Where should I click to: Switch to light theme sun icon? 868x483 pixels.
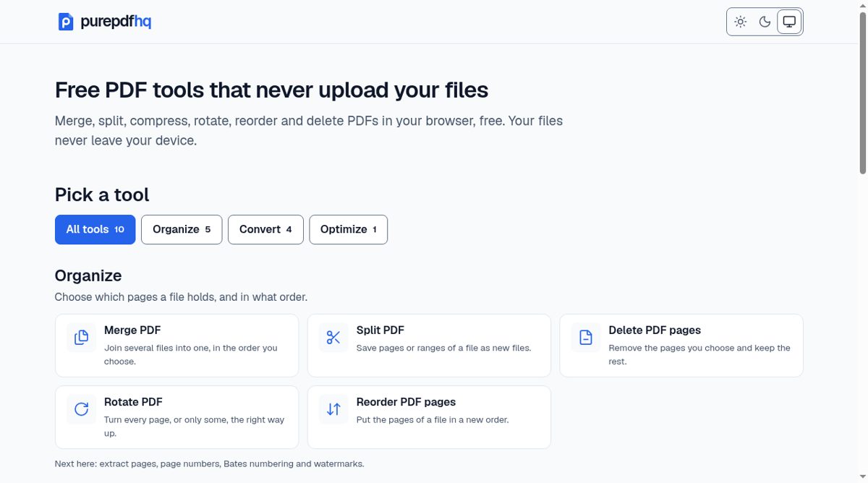[740, 22]
